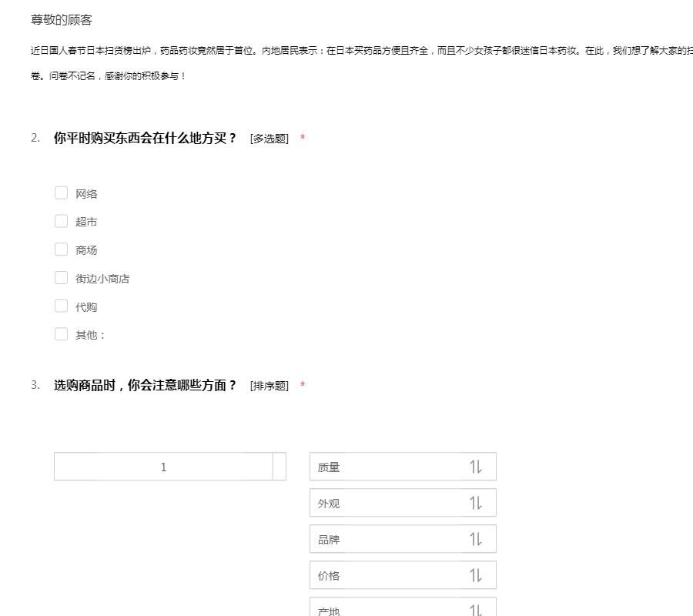Click the question 2 title about 购买东西
The width and height of the screenshot is (693, 616).
pyautogui.click(x=145, y=139)
